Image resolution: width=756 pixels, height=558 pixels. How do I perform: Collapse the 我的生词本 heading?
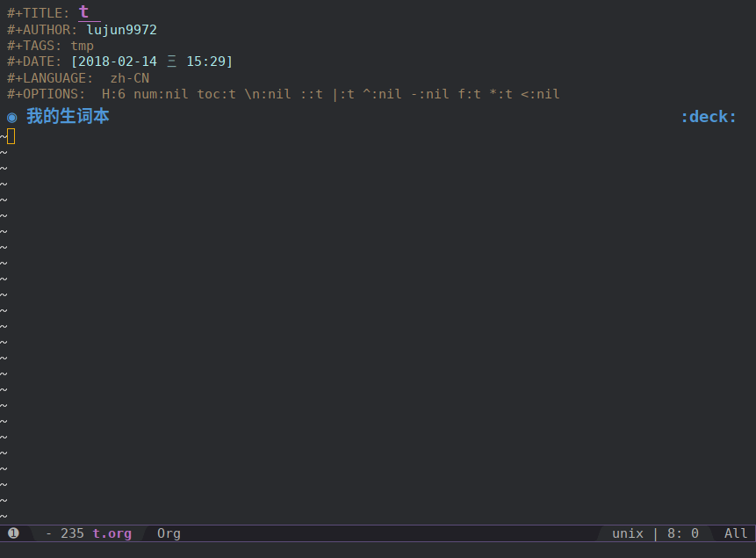coord(68,115)
